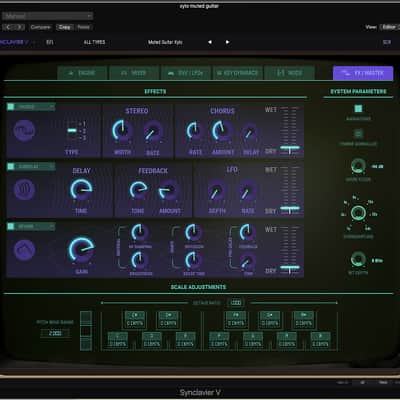Viewport: 400px width, 400px height.
Task: Adjust the delay Wet/Dry slider
Action: (289, 208)
